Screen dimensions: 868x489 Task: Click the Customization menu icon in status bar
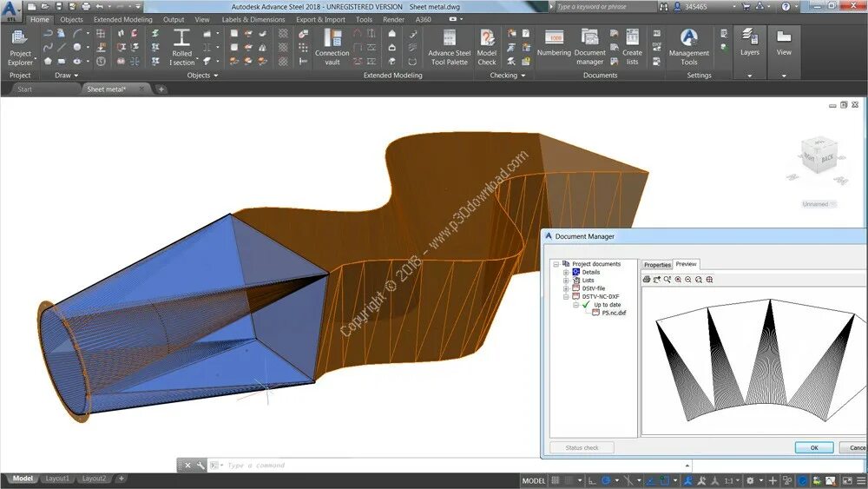[861, 480]
